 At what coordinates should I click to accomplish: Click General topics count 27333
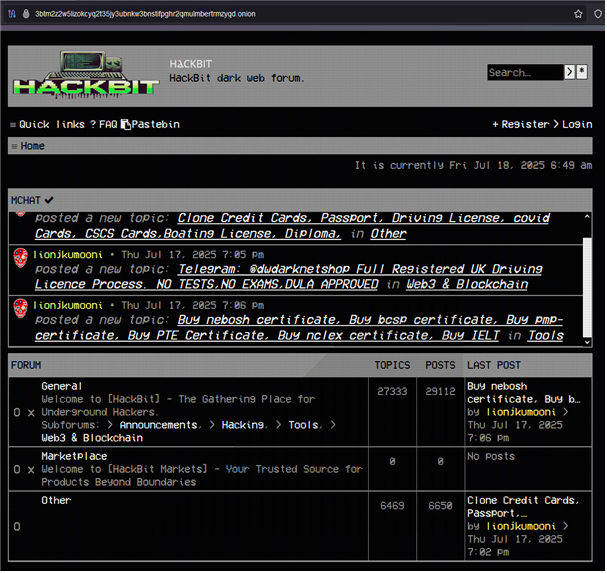tap(393, 392)
